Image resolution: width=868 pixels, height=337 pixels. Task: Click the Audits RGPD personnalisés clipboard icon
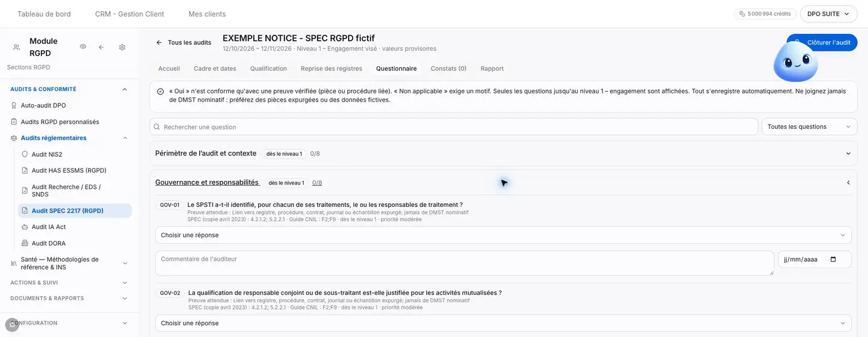(14, 121)
